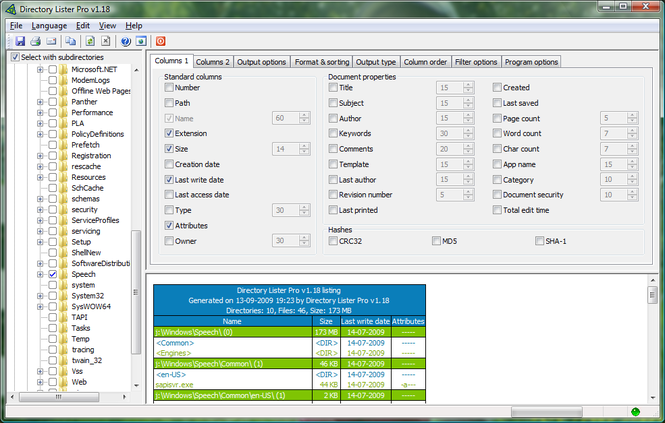Viewport: 665px width, 423px height.
Task: Enable the Creation date checkbox
Action: point(169,164)
